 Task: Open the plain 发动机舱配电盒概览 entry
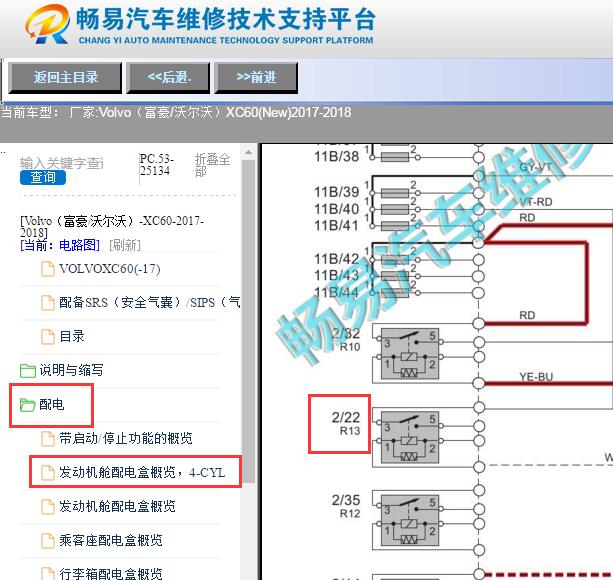pos(117,506)
